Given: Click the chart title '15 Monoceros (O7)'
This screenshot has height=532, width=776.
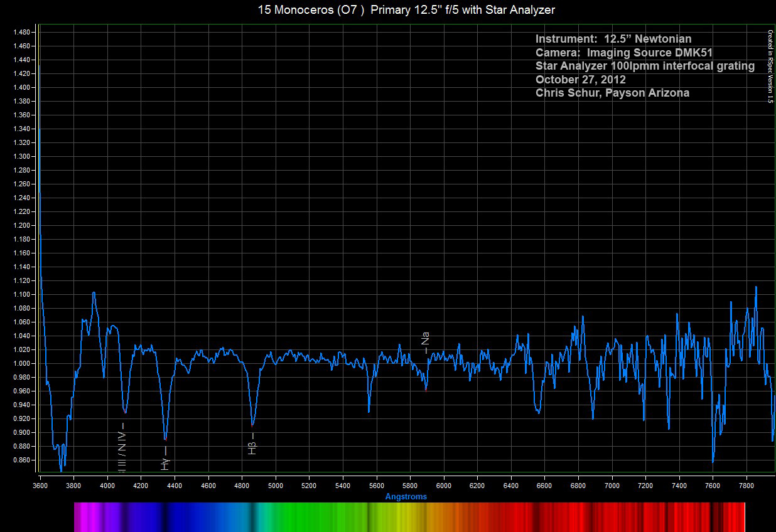Looking at the screenshot, I should 311,9.
